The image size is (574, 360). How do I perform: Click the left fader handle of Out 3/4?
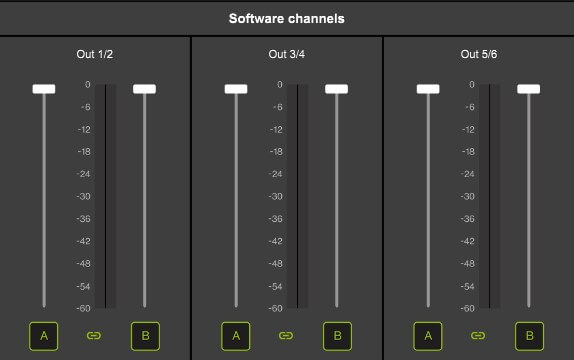236,89
